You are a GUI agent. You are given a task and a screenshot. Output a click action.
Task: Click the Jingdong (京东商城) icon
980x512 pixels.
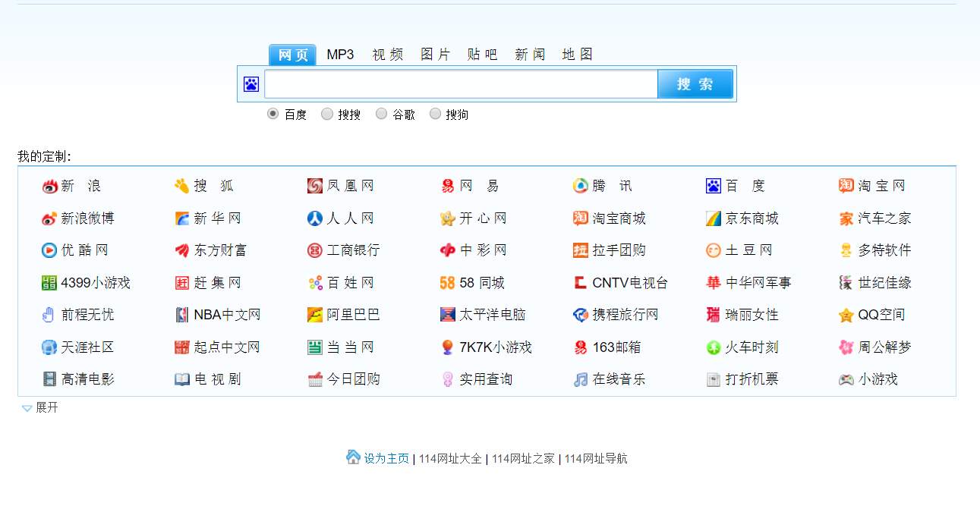point(714,218)
